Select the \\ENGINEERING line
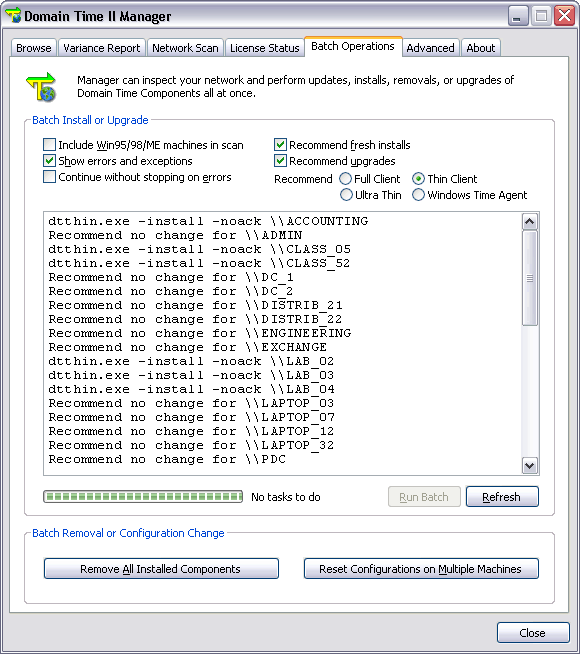This screenshot has height=654, width=580. click(x=200, y=333)
